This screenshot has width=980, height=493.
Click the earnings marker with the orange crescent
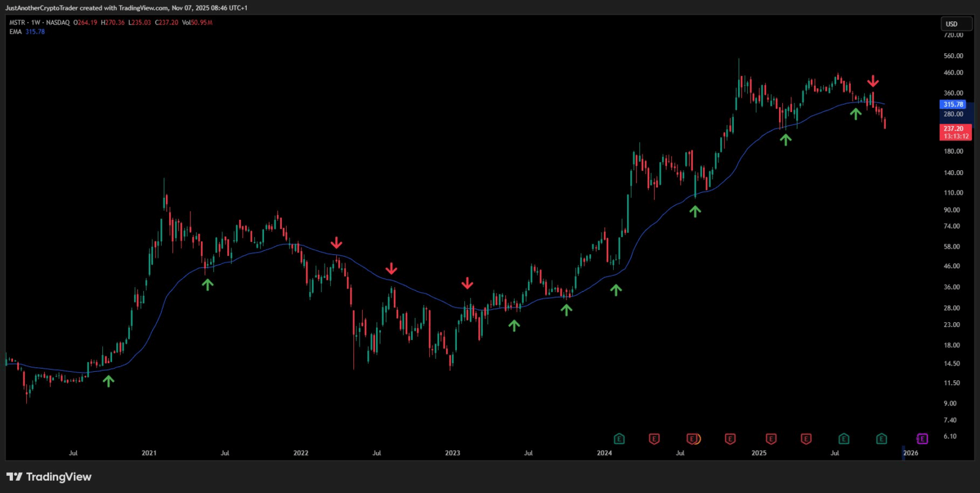pos(693,438)
